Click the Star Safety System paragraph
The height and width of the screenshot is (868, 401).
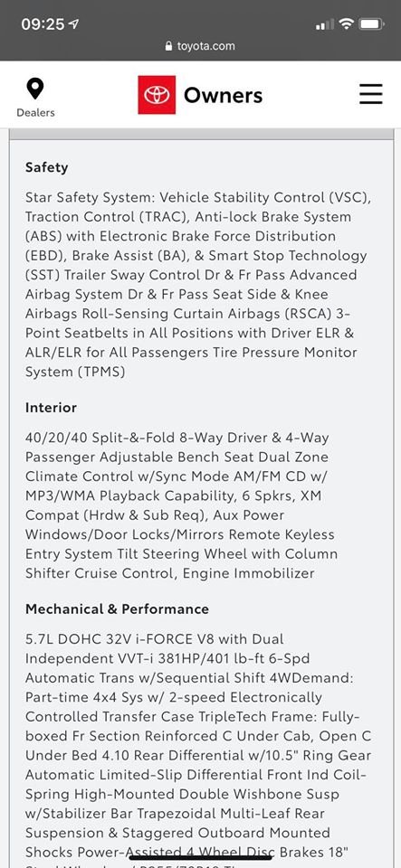(x=198, y=285)
